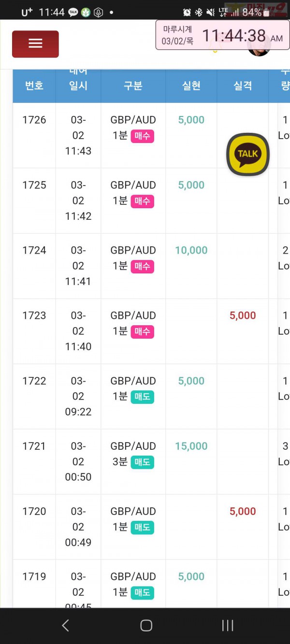Tap the Android home navigation button
This screenshot has width=290, height=644.
[x=146, y=626]
